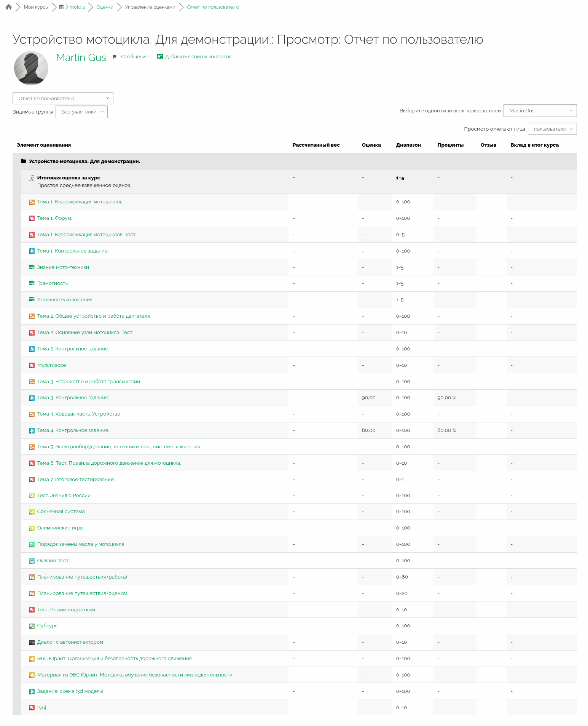The height and width of the screenshot is (726, 588).
Task: Open the Отчет по пользователю report dropdown
Action: coord(63,98)
